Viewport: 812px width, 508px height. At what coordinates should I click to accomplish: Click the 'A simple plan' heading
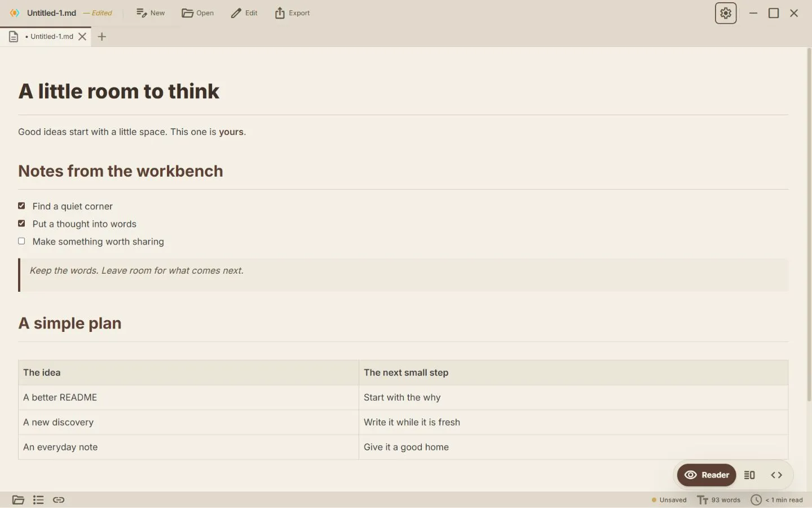70,323
